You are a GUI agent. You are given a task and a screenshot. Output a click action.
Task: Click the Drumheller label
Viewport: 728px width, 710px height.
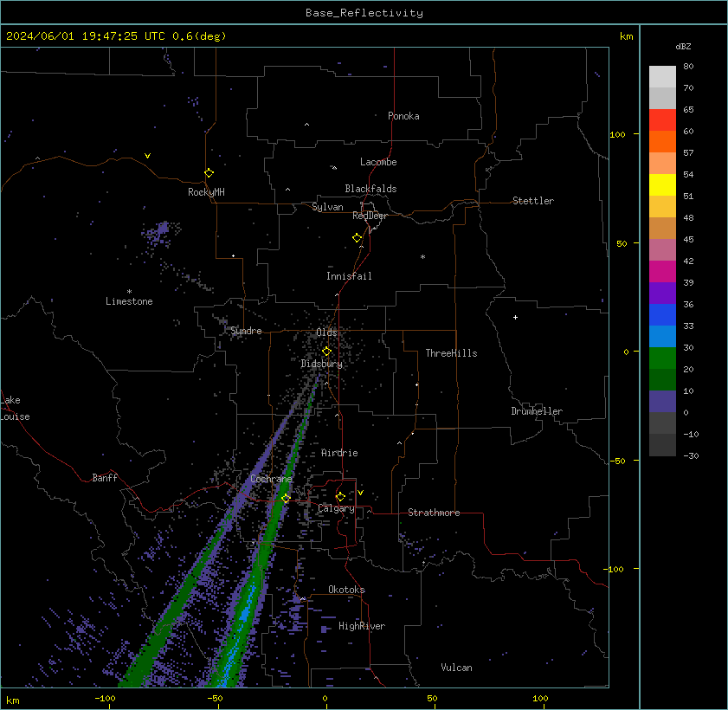(x=537, y=411)
